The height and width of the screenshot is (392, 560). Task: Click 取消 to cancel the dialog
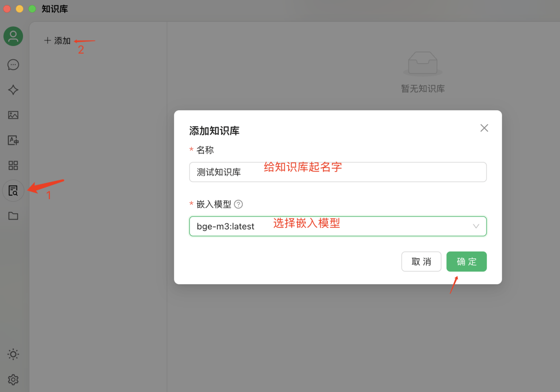[x=421, y=261]
